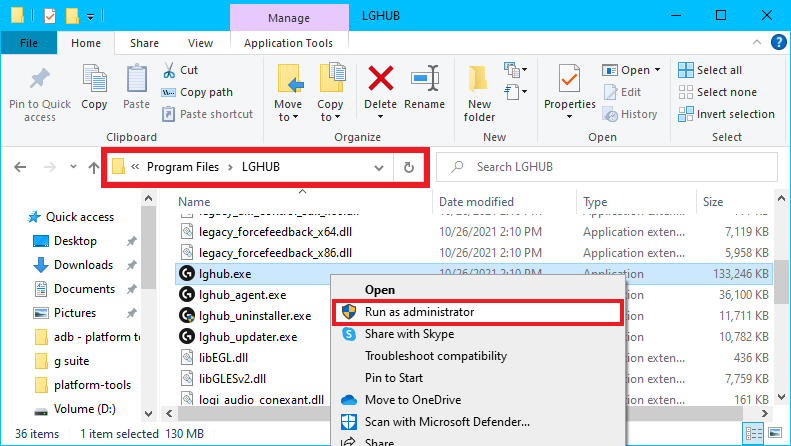
Task: Go up one folder level
Action: click(94, 168)
